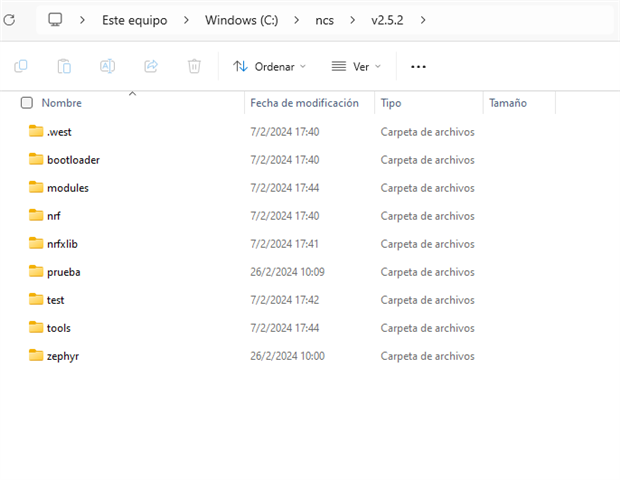Click the tools folder icon
620x480 pixels.
pyautogui.click(x=36, y=327)
